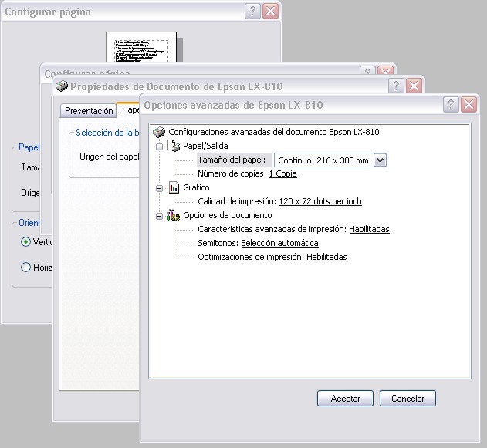Click the Papel/Salida paper icon
This screenshot has height=448, width=487.
pos(174,146)
